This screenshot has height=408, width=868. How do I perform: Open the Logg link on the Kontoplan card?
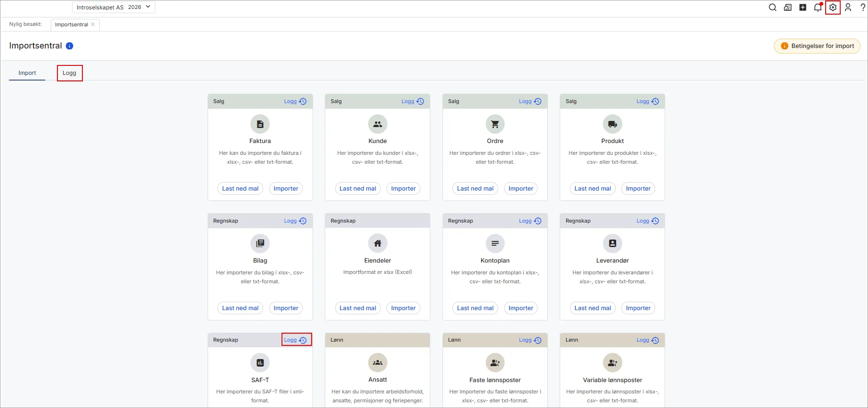(x=530, y=221)
